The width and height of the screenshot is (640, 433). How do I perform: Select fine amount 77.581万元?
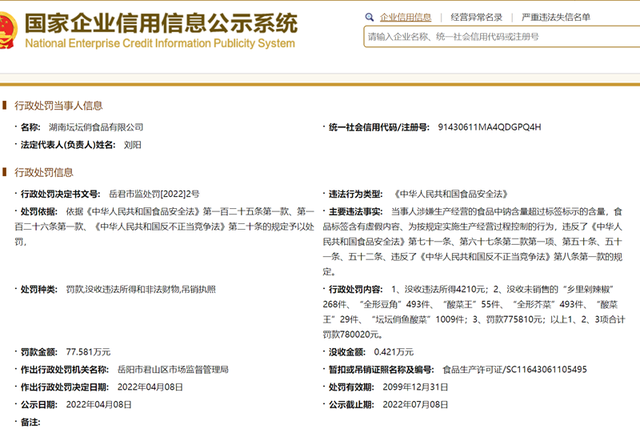click(88, 352)
